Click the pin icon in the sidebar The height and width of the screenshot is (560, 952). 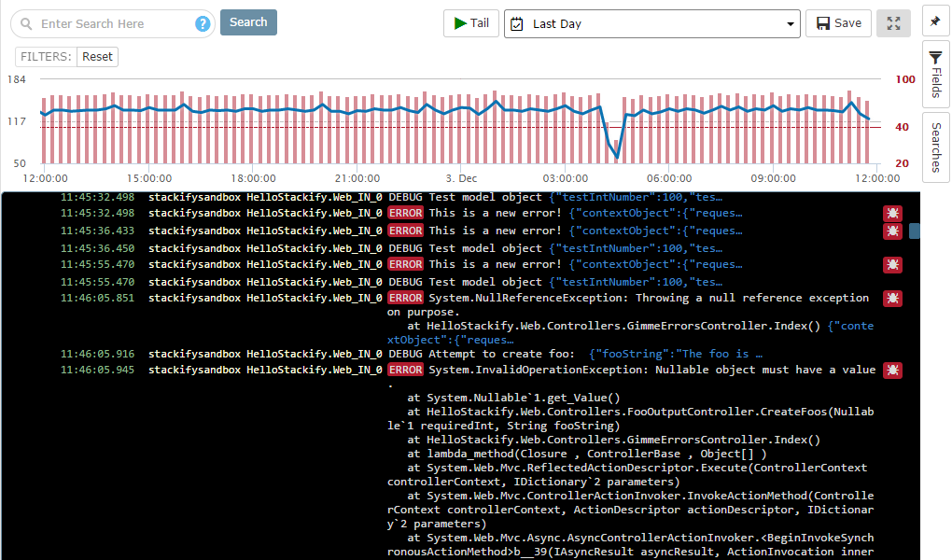pyautogui.click(x=936, y=21)
